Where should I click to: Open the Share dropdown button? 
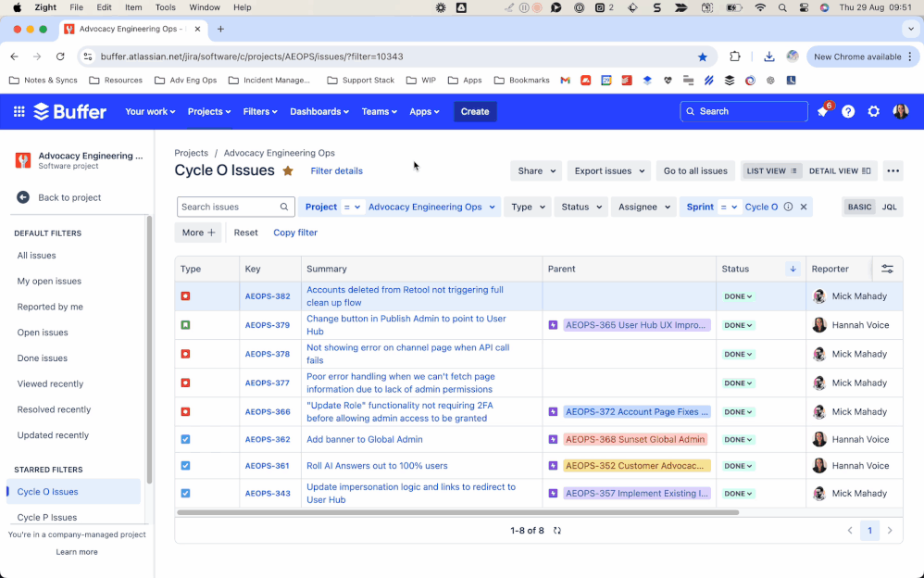[x=536, y=171]
